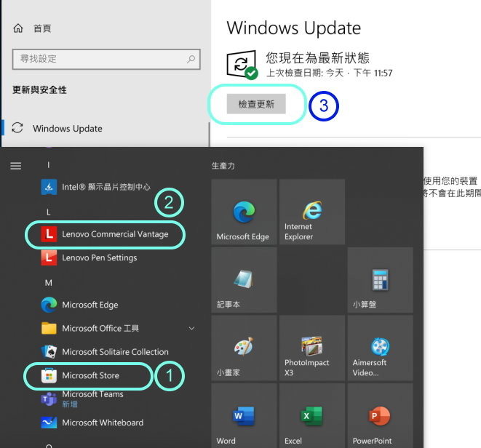Screen dimensions: 481x448
Task: Click the letter L group header
Action: pos(49,212)
